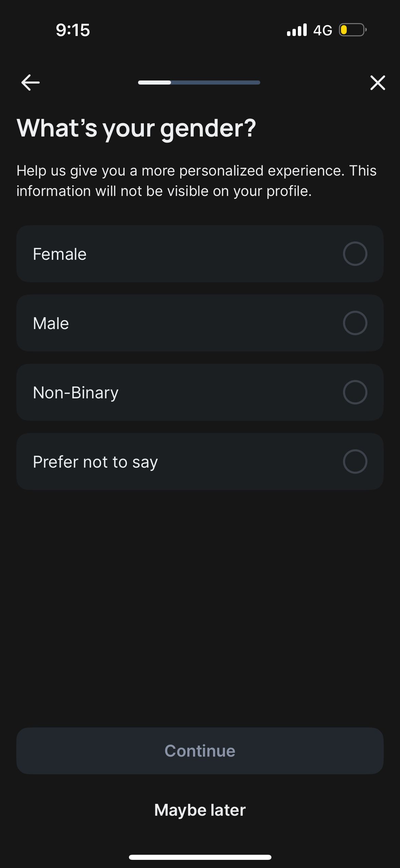This screenshot has height=868, width=400.
Task: Choose the Female option row label
Action: coord(60,254)
